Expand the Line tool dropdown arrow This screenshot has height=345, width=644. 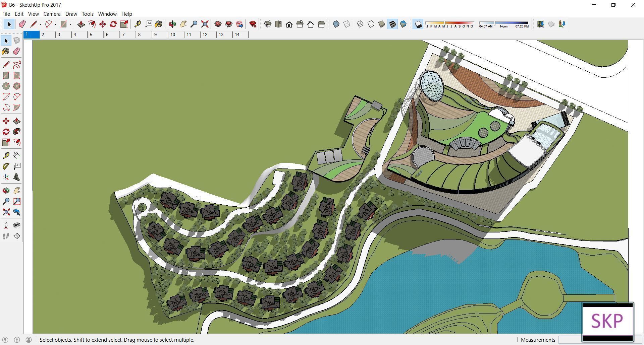[x=40, y=24]
